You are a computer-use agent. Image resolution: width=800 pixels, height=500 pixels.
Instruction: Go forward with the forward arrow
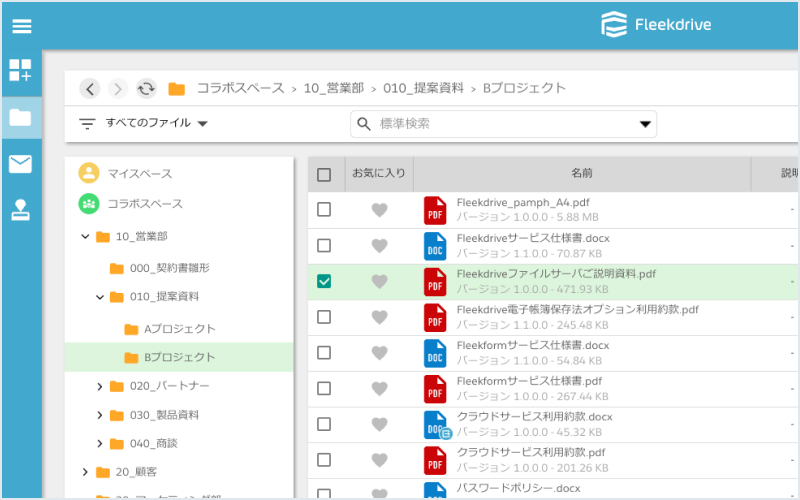point(118,89)
